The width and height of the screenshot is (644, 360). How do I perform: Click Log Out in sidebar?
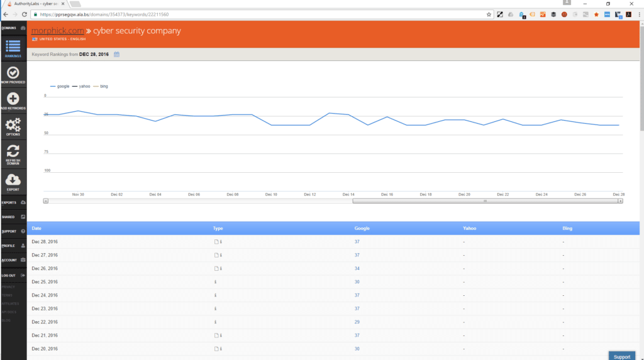[13, 275]
